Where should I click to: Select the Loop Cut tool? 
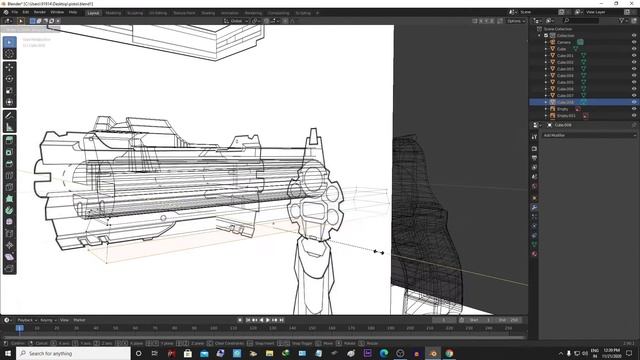point(9,176)
